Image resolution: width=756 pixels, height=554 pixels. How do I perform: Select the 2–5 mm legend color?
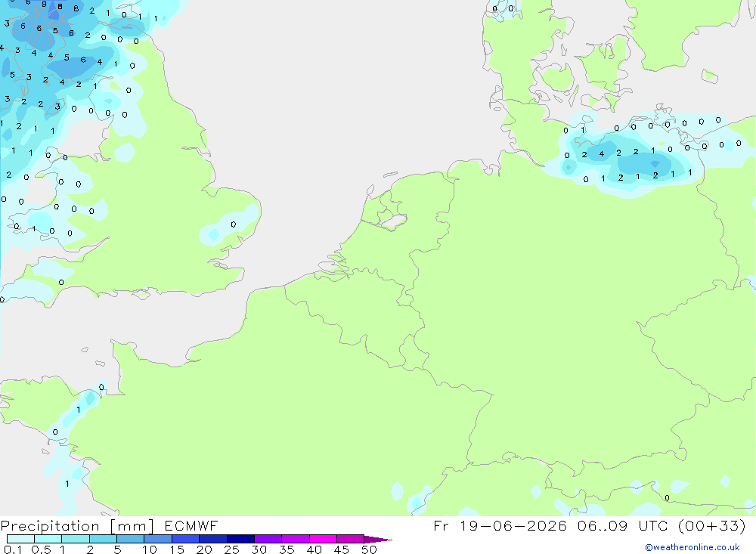tap(103, 539)
